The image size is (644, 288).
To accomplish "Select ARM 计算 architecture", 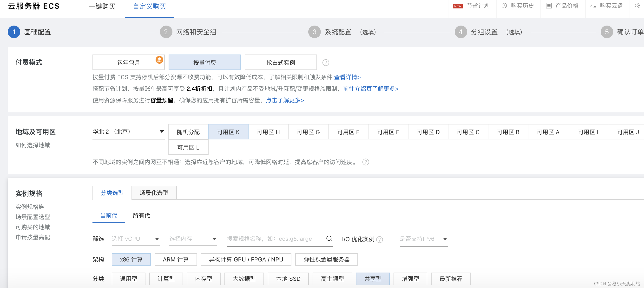I will pyautogui.click(x=176, y=260).
